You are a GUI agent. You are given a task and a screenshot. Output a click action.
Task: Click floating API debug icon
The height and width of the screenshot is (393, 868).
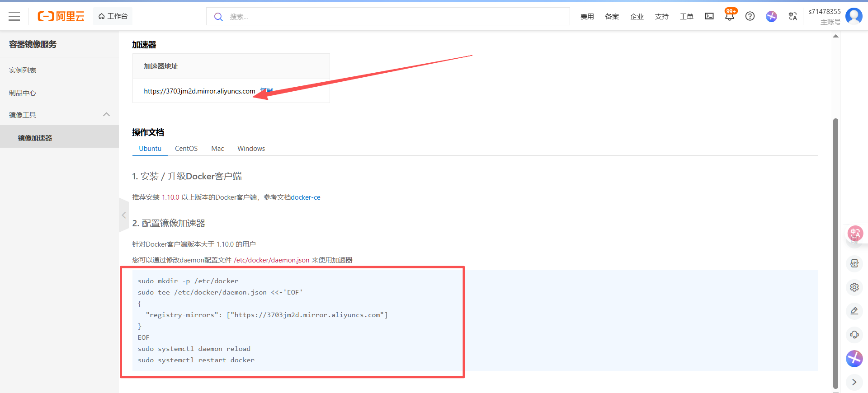pos(854,263)
